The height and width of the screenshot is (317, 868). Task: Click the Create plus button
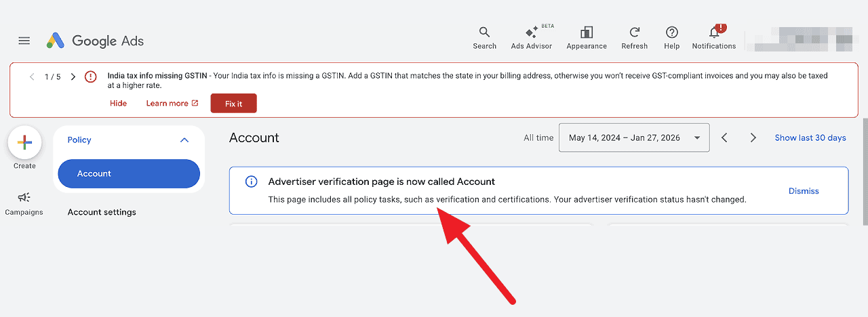click(x=24, y=142)
